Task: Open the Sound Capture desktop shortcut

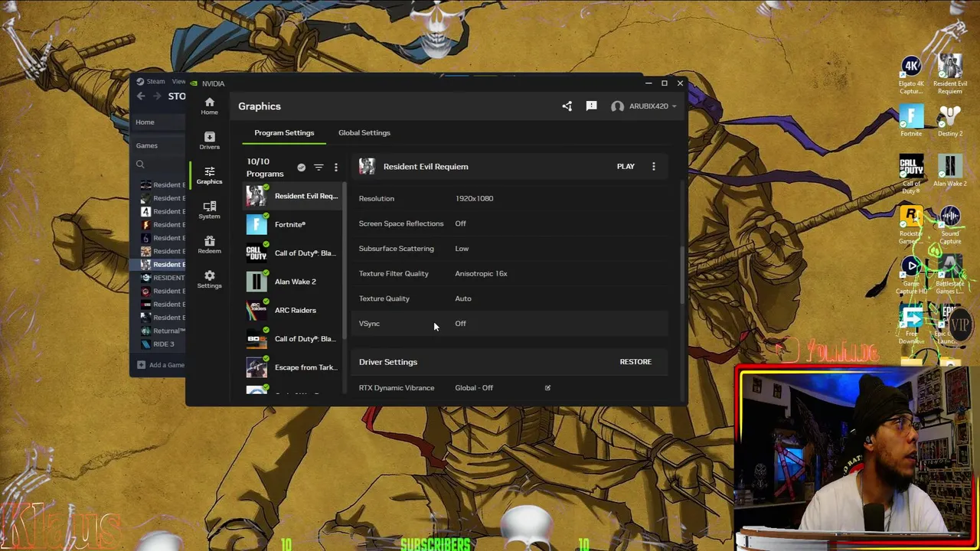Action: click(949, 226)
